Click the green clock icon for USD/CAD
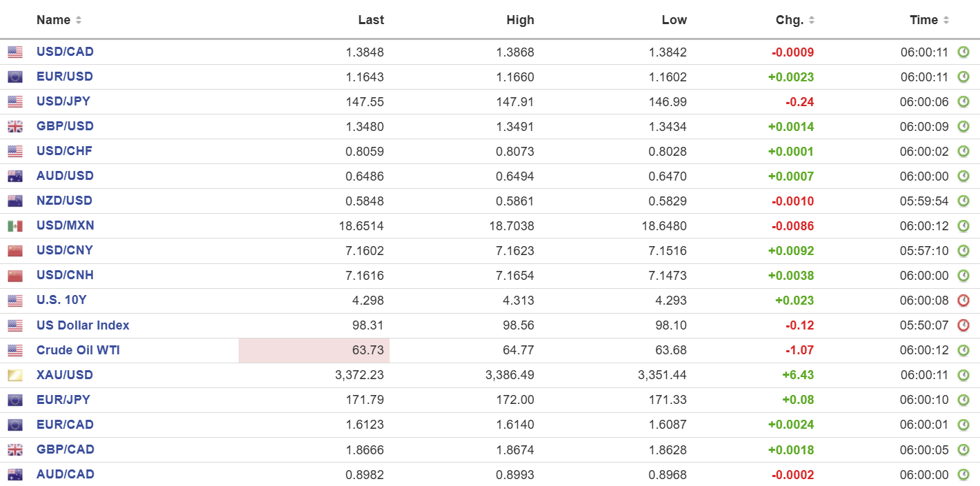The width and height of the screenshot is (980, 486). coord(963,52)
